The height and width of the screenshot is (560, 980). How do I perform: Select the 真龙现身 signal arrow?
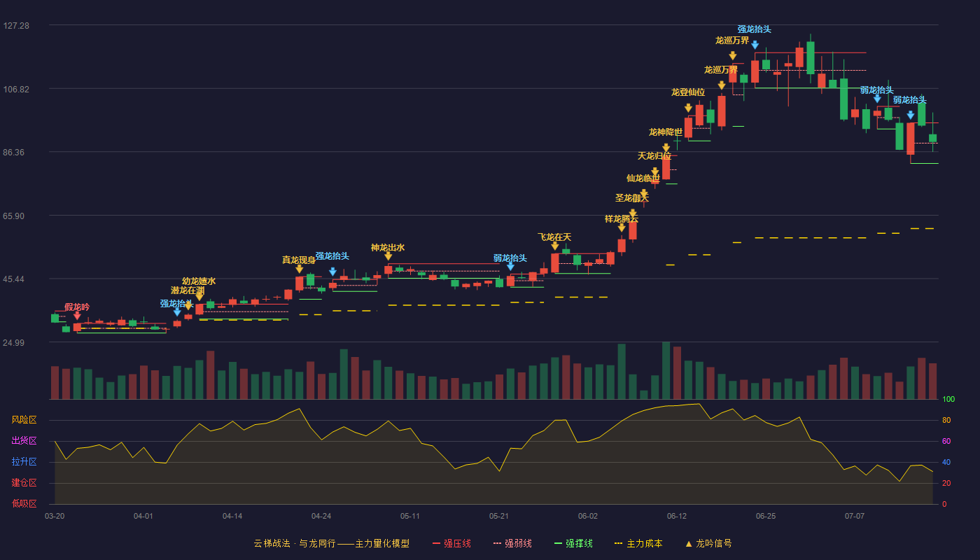pos(300,269)
